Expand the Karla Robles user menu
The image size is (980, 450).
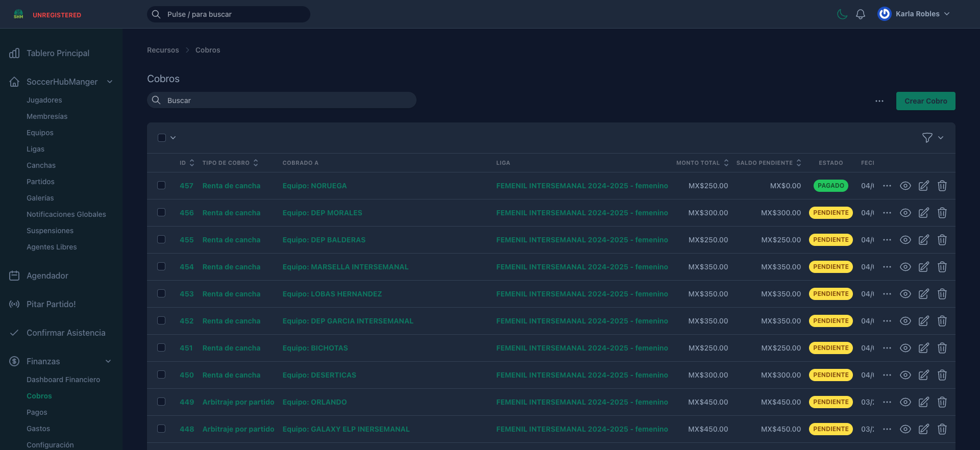914,14
